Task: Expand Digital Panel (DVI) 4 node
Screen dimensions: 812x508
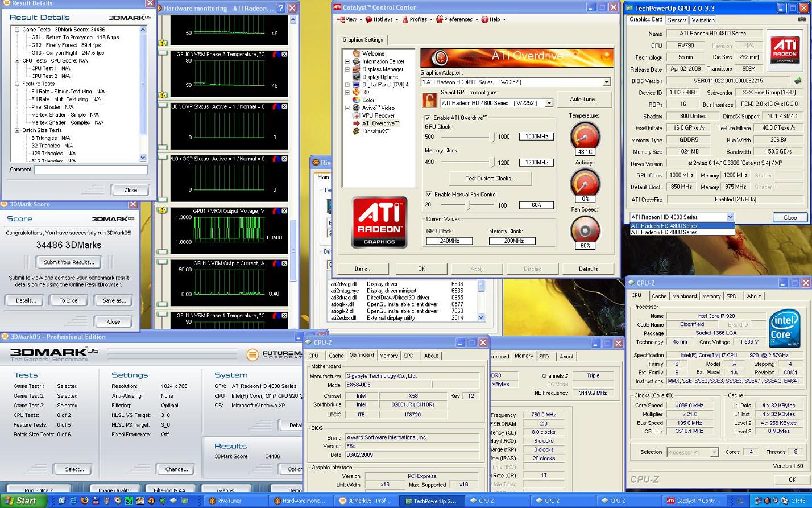Action: coord(347,85)
